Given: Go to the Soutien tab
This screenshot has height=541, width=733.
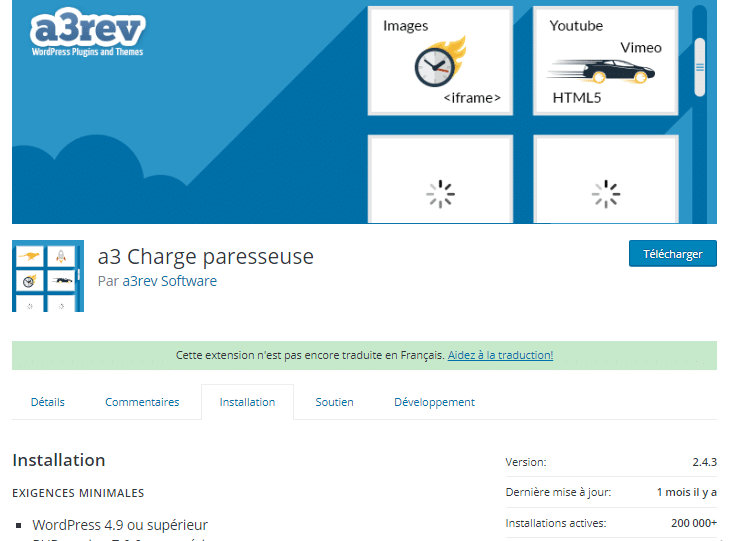Looking at the screenshot, I should (334, 402).
